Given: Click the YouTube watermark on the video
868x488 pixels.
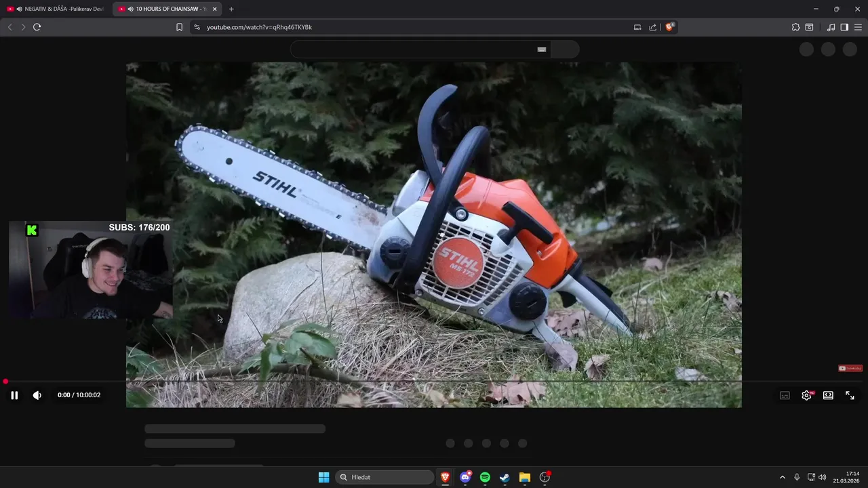Looking at the screenshot, I should point(850,369).
